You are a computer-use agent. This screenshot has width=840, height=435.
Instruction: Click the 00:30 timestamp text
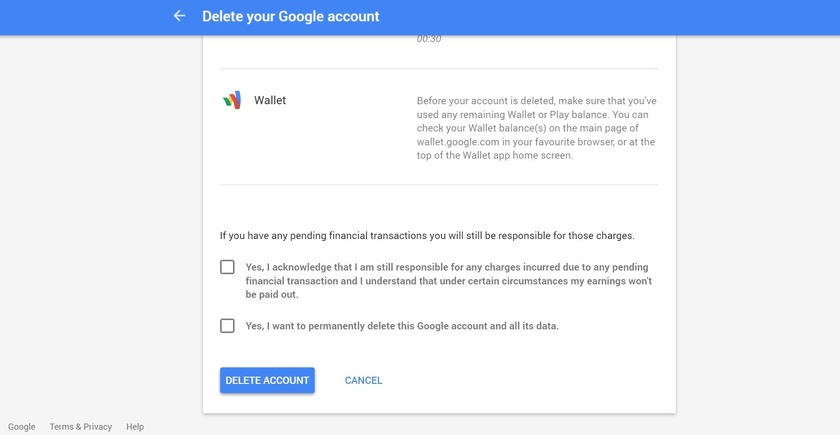429,39
